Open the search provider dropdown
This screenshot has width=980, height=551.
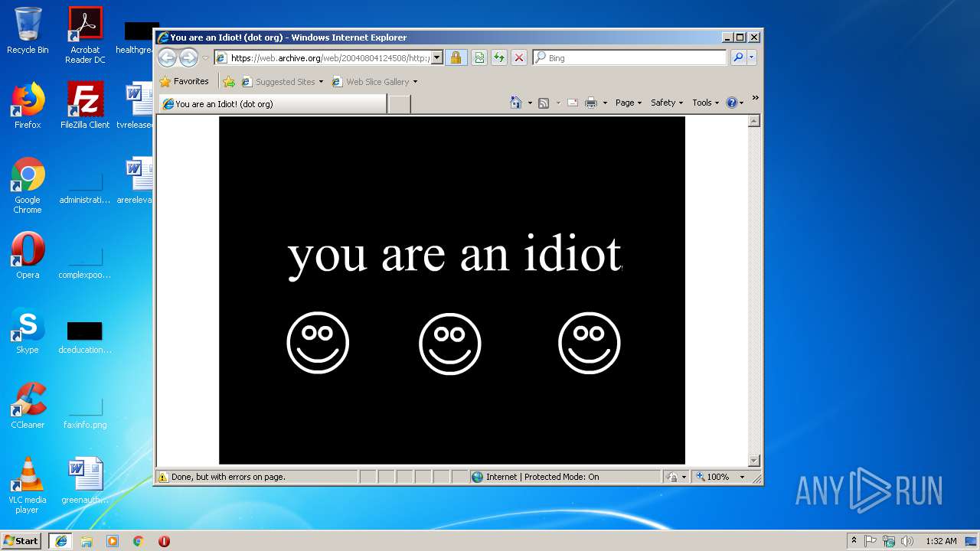(x=752, y=57)
